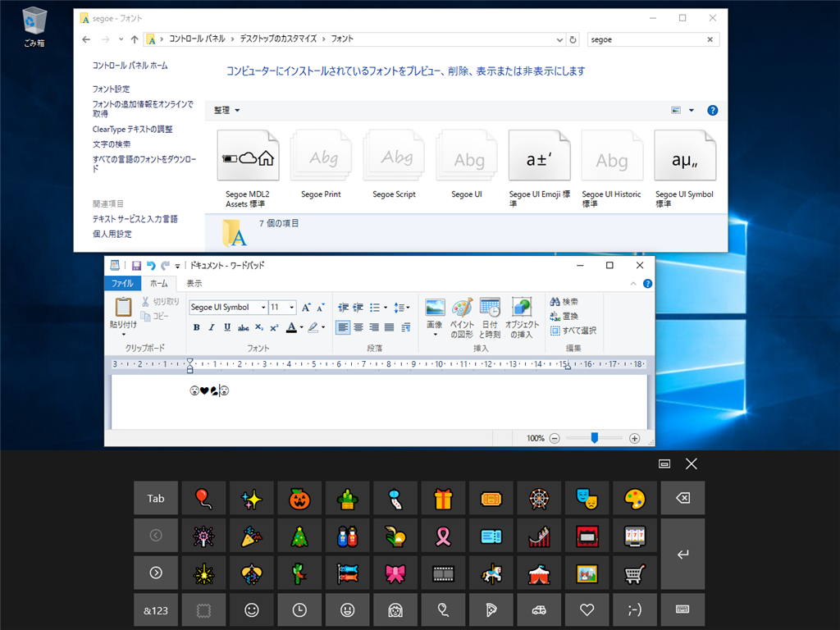Click すべて選択 select all
The width and height of the screenshot is (840, 630).
[x=573, y=331]
